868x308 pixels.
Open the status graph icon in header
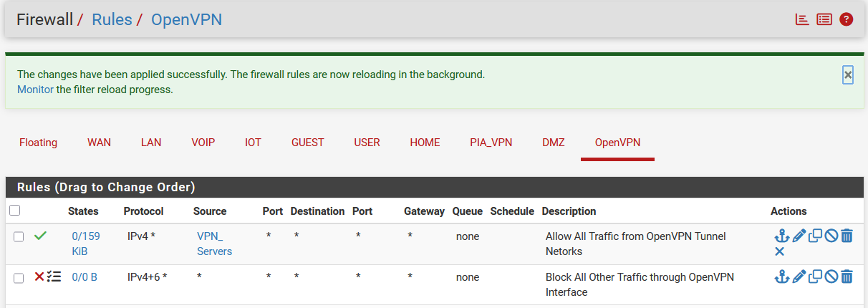[802, 19]
